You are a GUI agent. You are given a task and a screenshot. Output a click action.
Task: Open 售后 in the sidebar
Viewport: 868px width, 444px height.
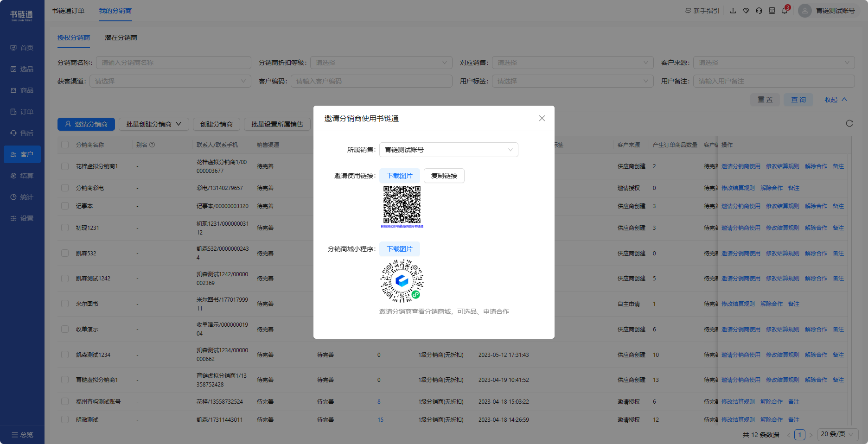(x=22, y=133)
